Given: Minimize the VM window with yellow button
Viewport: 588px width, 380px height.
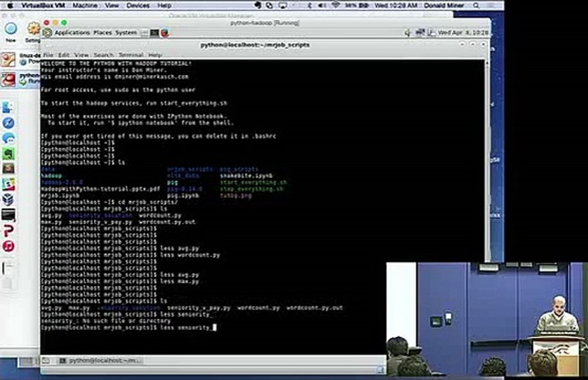Looking at the screenshot, I should (x=55, y=23).
